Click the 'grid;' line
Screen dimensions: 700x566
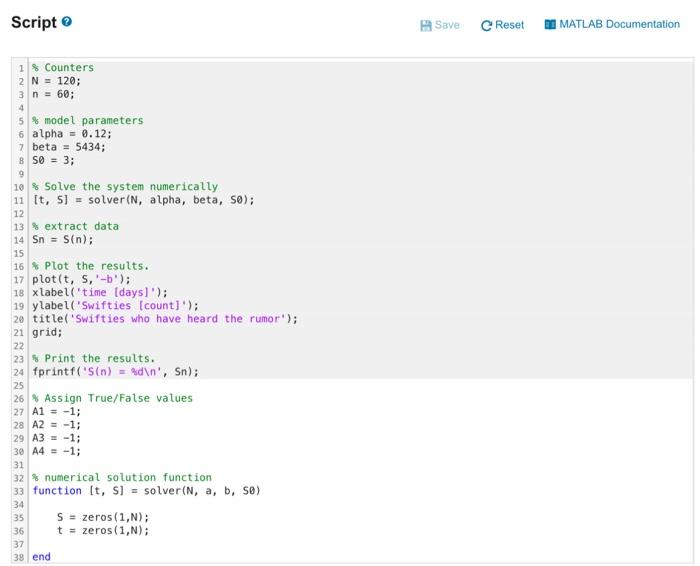47,332
